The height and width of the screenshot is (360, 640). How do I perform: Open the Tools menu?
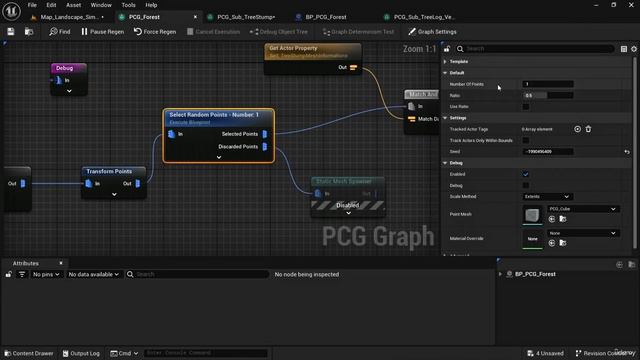(128, 5)
